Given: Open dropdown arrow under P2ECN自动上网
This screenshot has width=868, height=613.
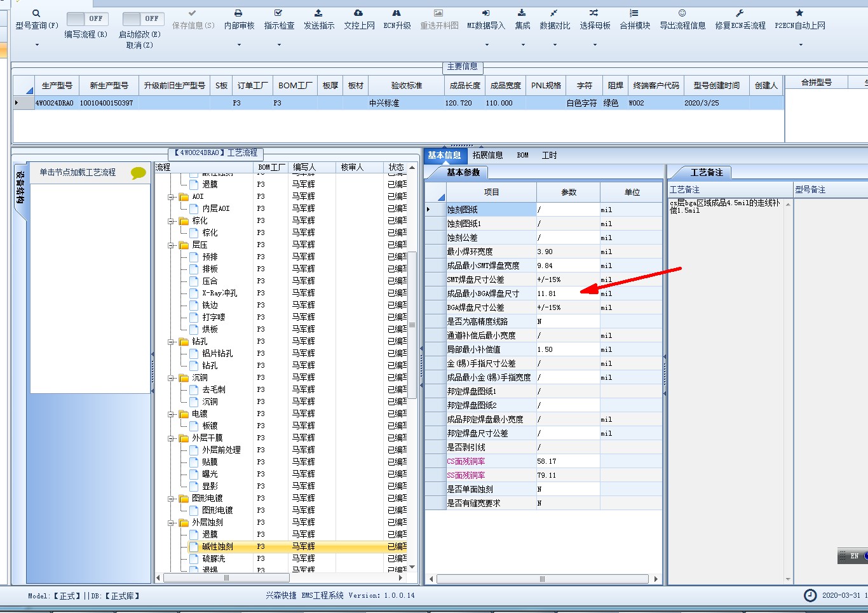Looking at the screenshot, I should click(x=801, y=44).
